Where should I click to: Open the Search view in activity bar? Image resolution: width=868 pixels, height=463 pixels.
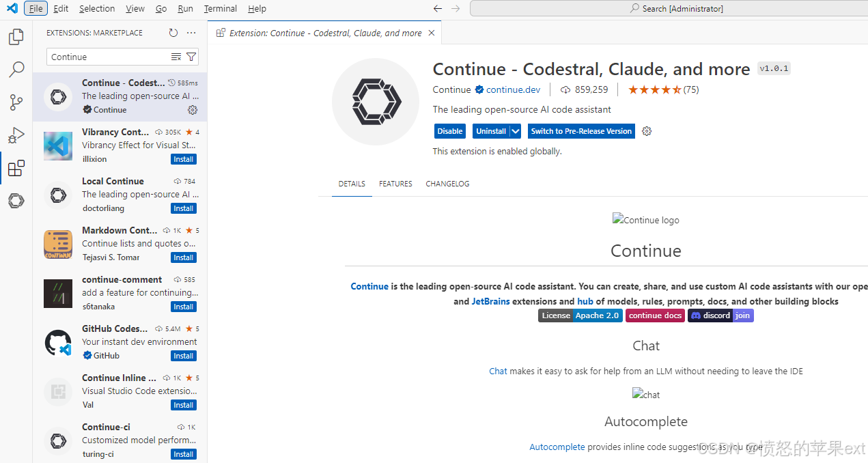[16, 70]
